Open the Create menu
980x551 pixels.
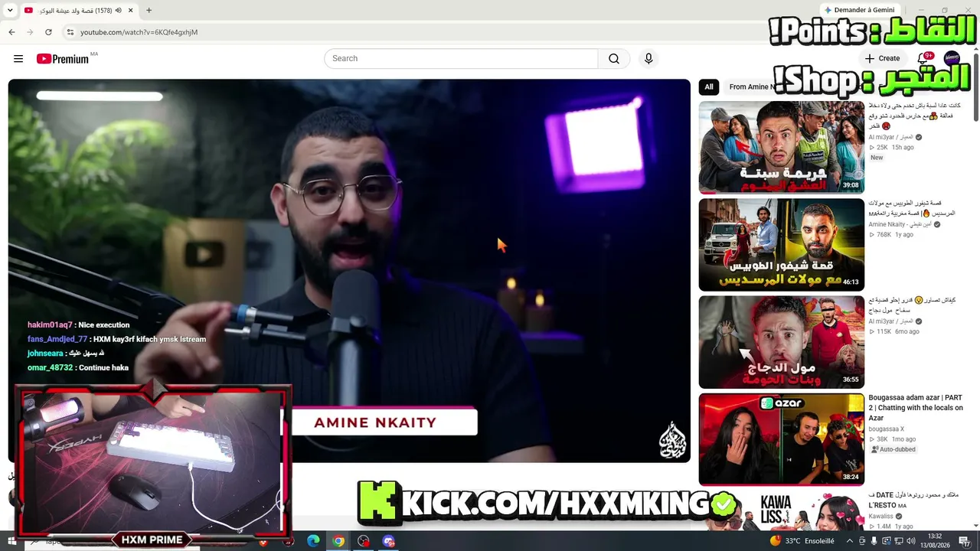click(882, 58)
